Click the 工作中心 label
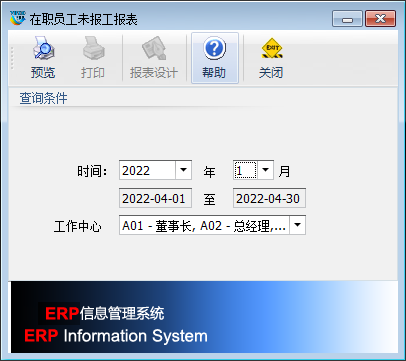Image resolution: width=406 pixels, height=361 pixels. 78,226
